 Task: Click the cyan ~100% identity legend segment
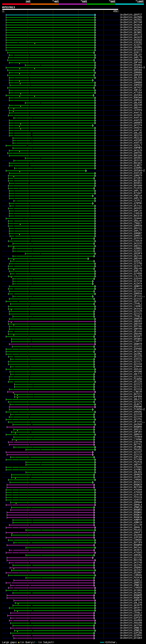point(130,4)
